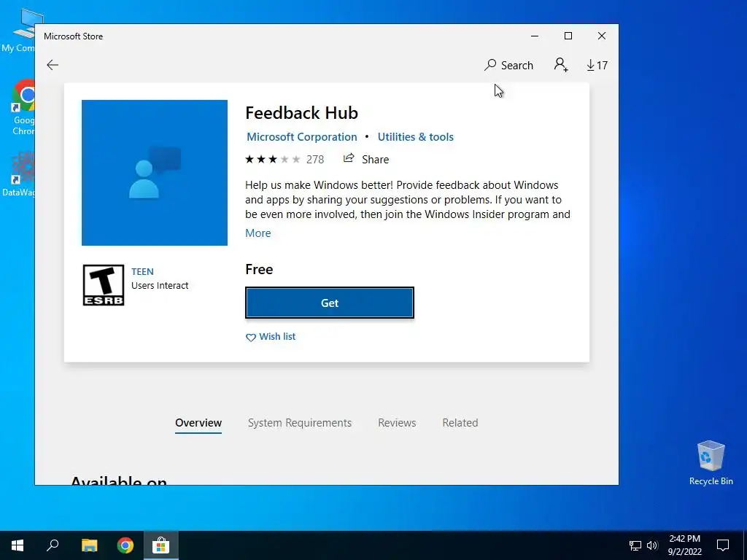Image resolution: width=747 pixels, height=560 pixels.
Task: Open the Windows Start menu
Action: point(18,545)
